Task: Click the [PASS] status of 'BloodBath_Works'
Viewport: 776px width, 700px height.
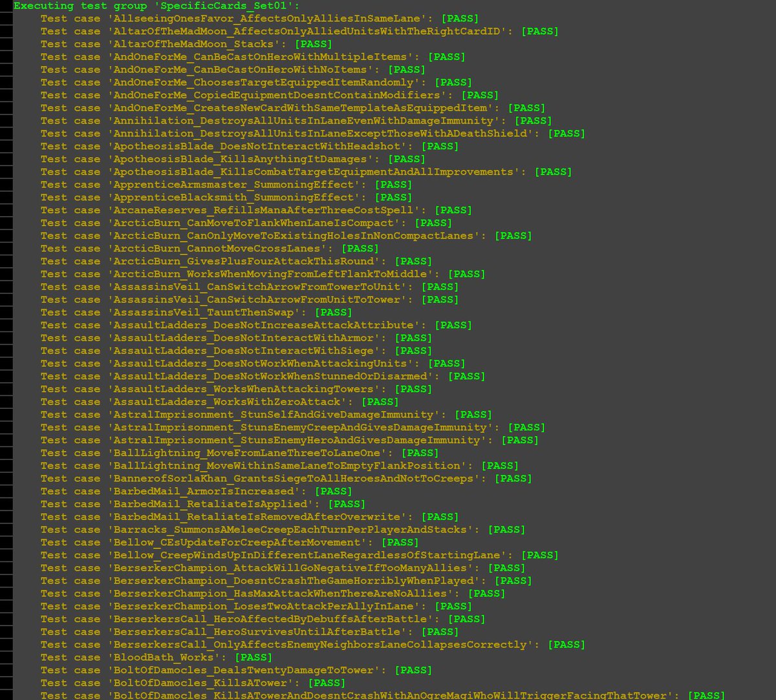Action: pyautogui.click(x=254, y=657)
